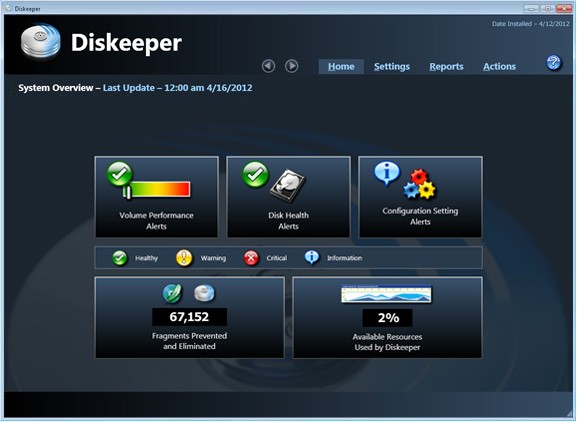Click the green swirl icon above fragments count
577x422 pixels.
click(172, 293)
